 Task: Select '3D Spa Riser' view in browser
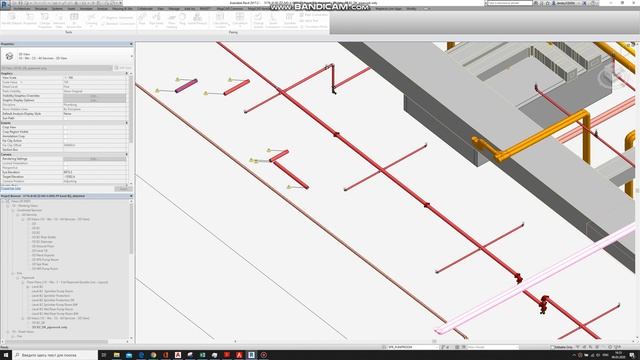coord(40,264)
